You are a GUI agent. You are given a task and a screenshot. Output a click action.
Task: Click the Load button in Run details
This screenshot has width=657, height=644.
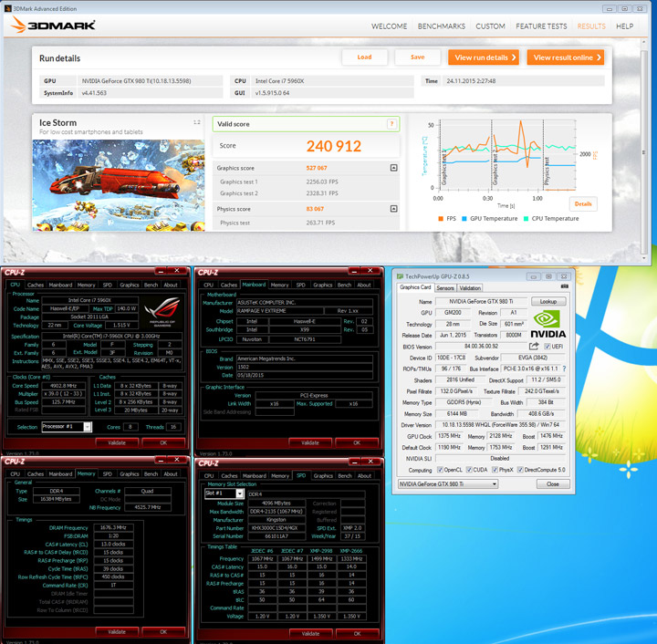point(364,57)
